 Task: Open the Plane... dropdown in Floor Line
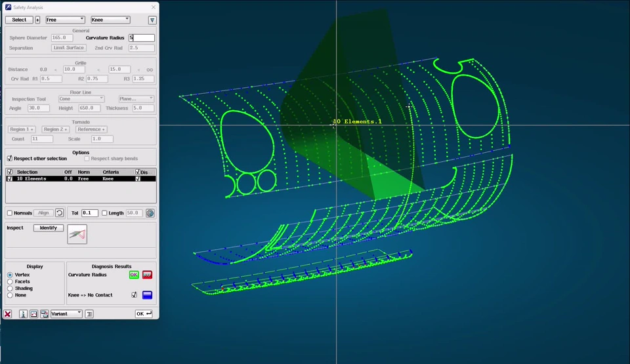click(x=136, y=99)
